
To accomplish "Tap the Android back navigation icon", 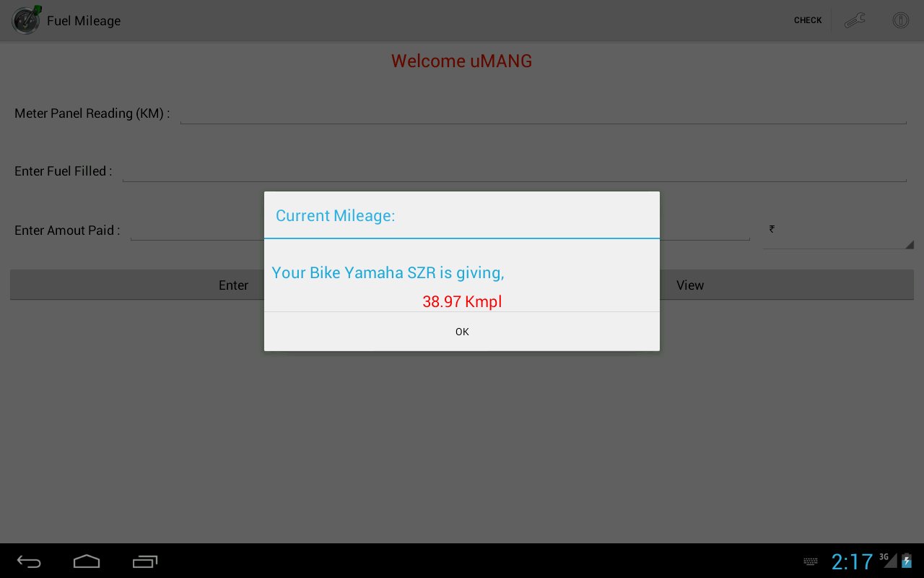I will click(29, 561).
